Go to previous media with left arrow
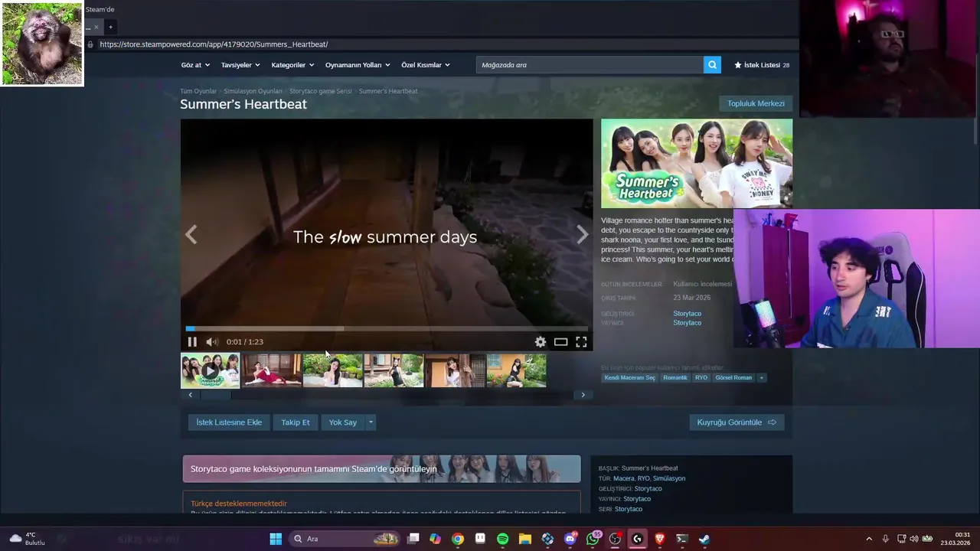 coord(191,234)
